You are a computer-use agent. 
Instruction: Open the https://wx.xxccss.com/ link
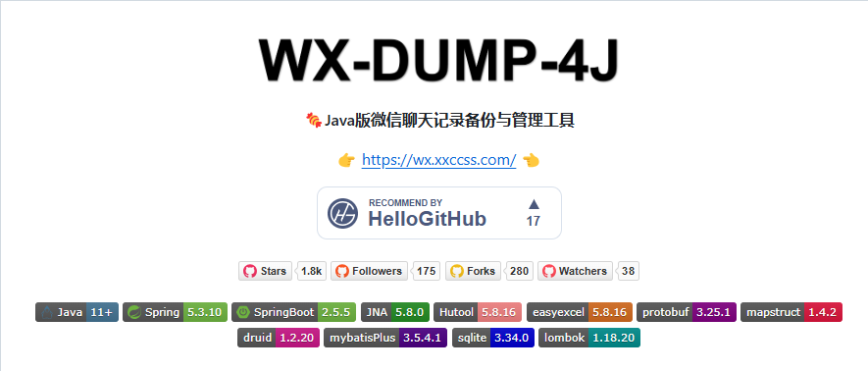pos(439,160)
